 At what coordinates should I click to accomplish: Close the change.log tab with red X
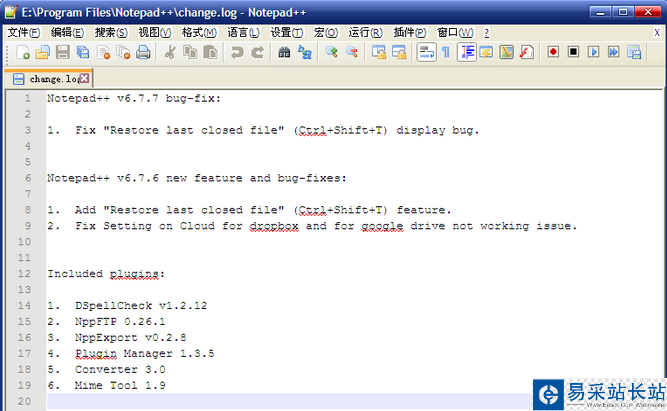[85, 78]
